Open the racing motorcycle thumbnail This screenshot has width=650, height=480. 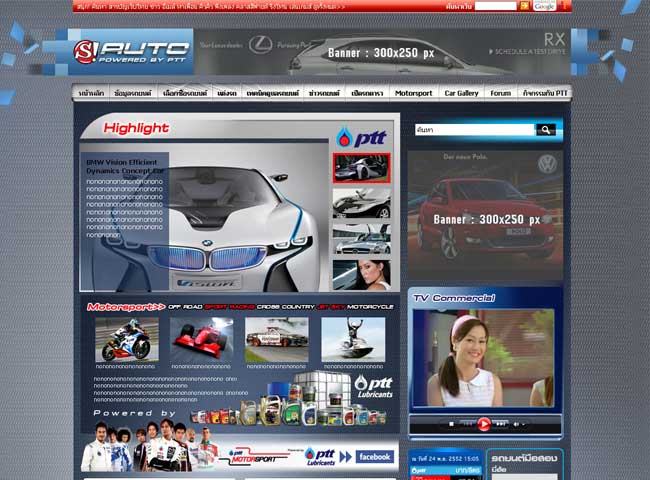(x=127, y=340)
